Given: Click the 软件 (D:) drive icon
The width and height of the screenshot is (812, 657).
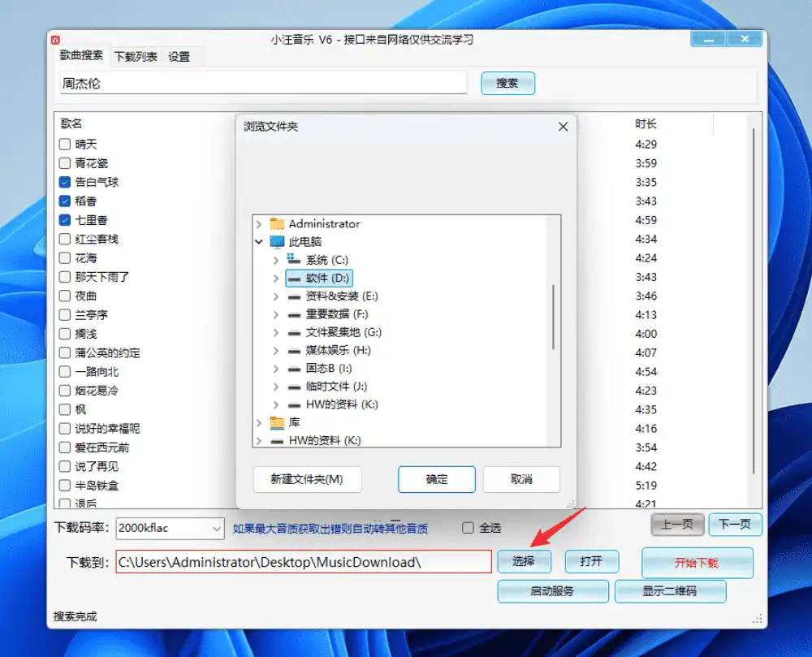Looking at the screenshot, I should (294, 279).
